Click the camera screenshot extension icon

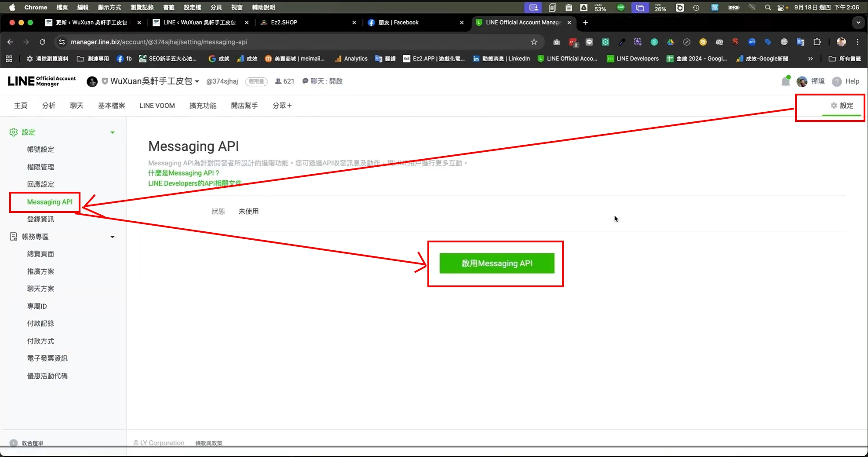557,42
